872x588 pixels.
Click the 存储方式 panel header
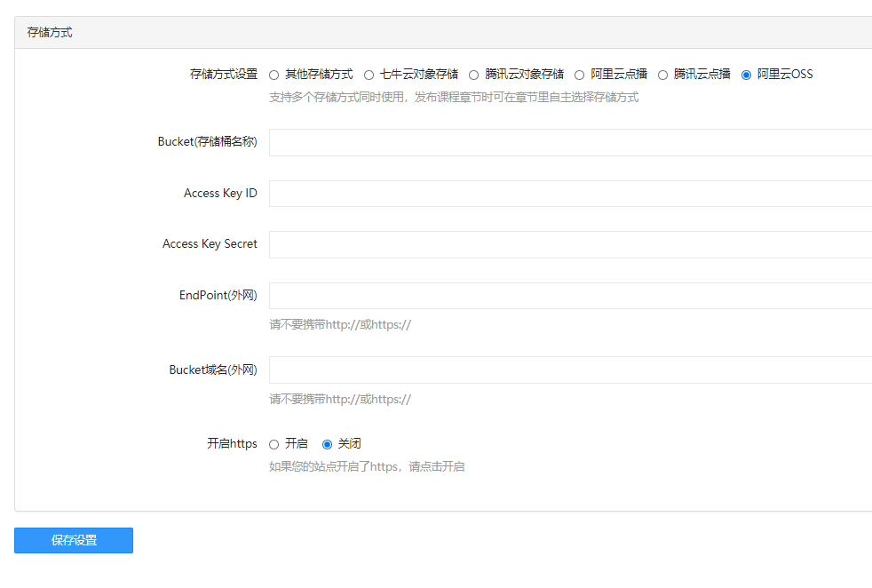[x=443, y=33]
